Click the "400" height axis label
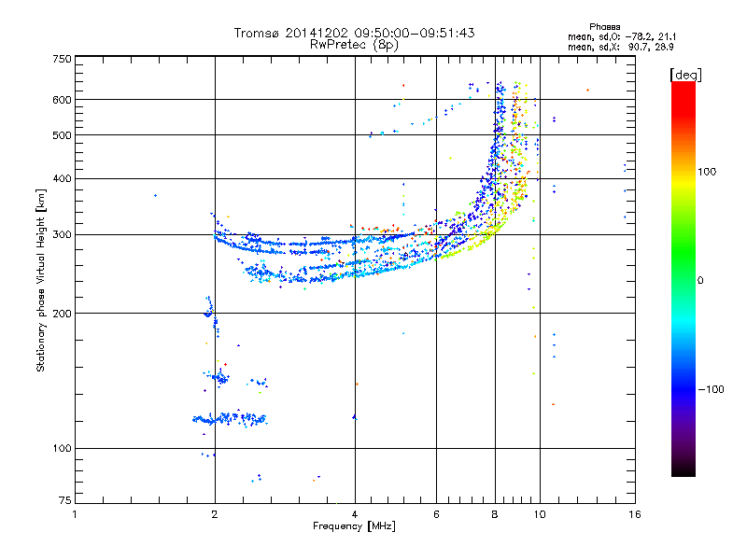This screenshot has height=560, width=747. pyautogui.click(x=62, y=178)
